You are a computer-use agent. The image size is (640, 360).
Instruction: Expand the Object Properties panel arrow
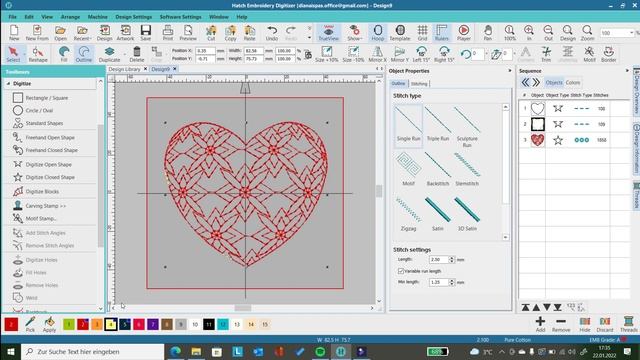(509, 71)
